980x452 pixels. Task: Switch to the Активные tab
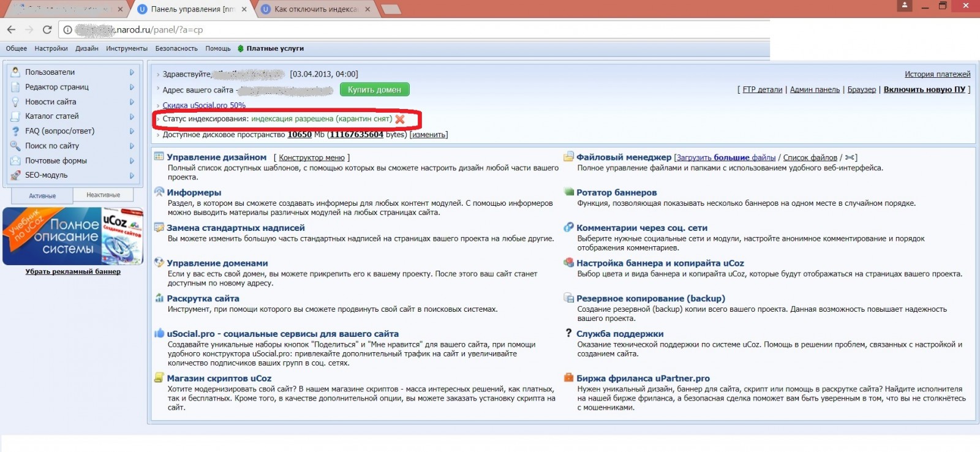coord(42,196)
